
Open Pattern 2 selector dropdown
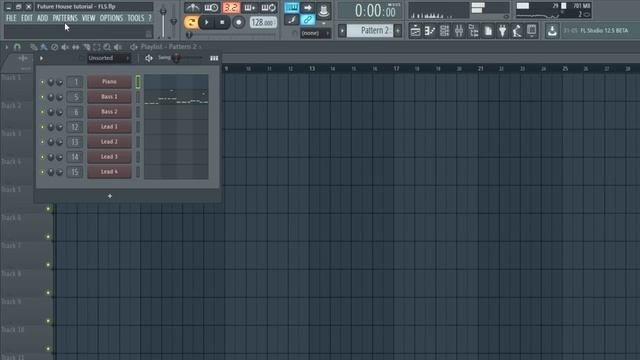coord(370,31)
